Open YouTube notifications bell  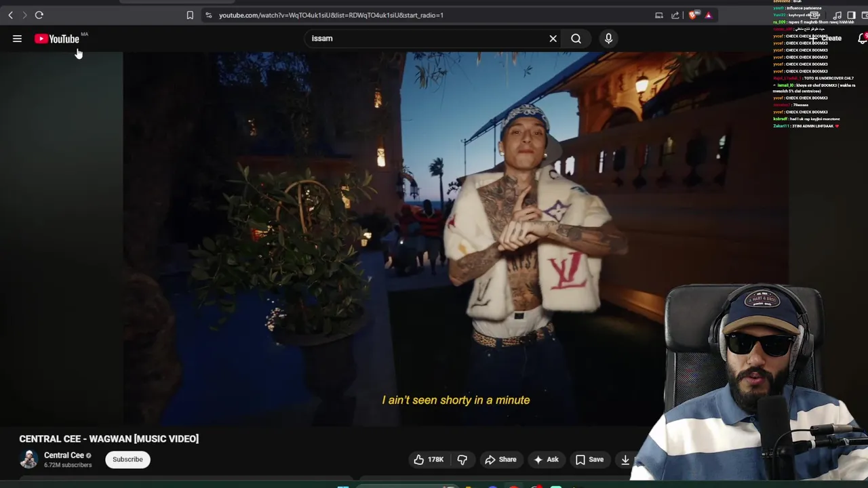point(863,39)
